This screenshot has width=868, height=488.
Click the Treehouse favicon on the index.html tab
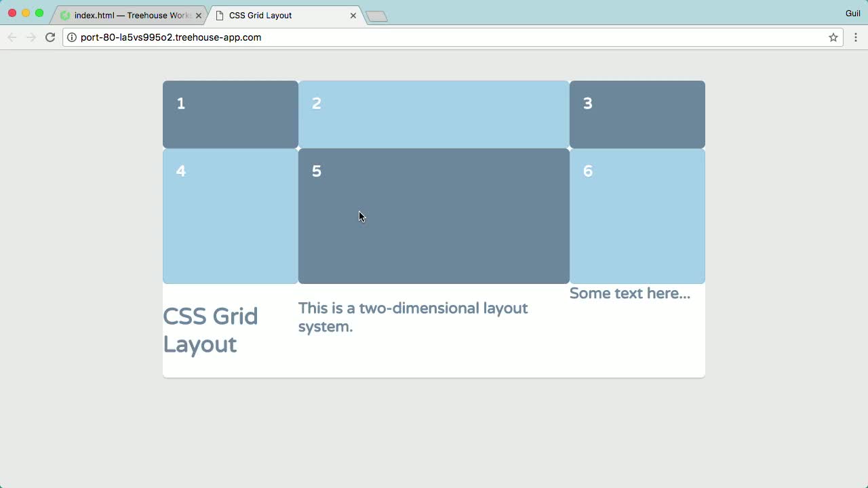[x=65, y=14]
